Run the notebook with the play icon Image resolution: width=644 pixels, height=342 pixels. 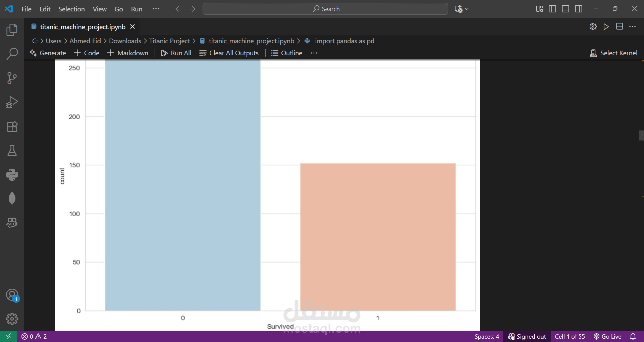click(x=606, y=26)
